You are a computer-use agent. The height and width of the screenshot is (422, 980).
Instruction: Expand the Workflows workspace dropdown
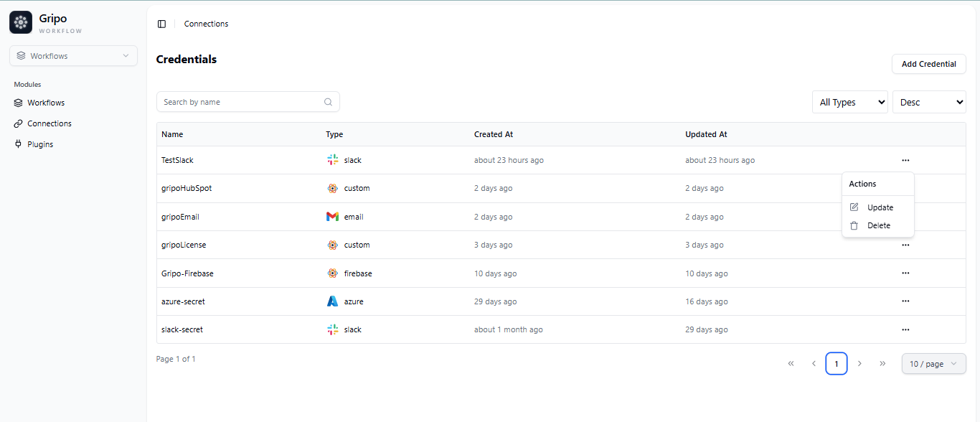pyautogui.click(x=73, y=56)
